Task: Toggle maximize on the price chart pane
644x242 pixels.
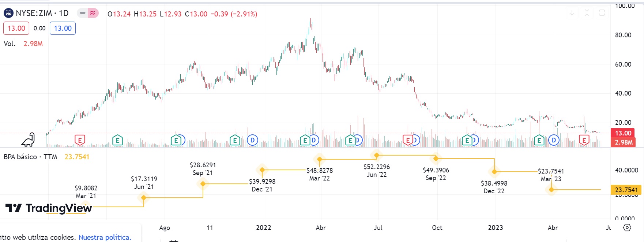Action: 602,13
